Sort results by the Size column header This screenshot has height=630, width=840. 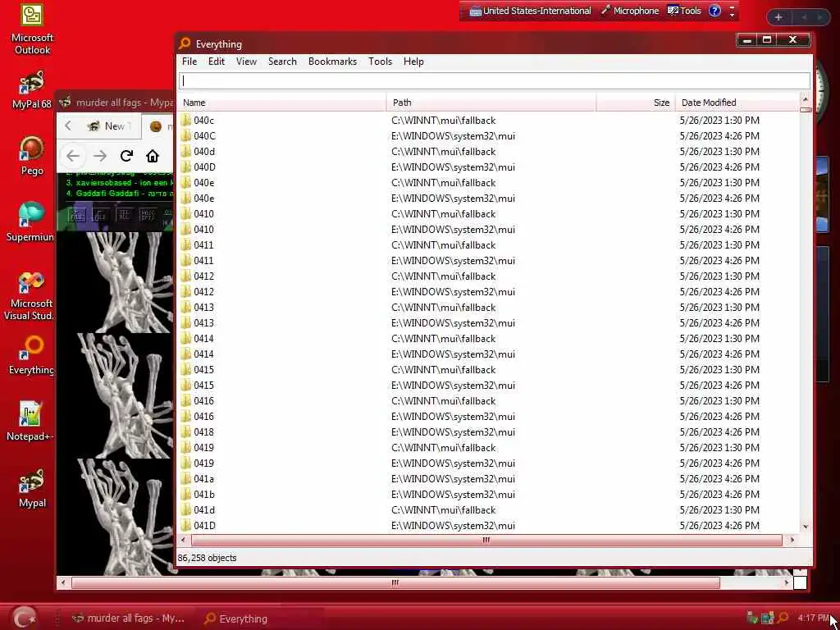coord(636,103)
